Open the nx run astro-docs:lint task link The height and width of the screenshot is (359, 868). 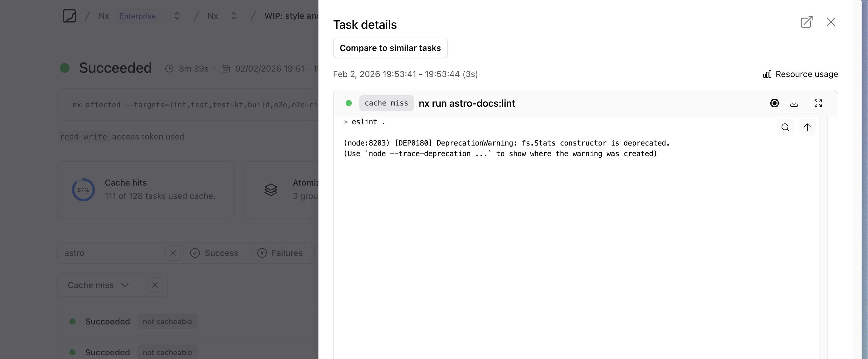point(467,103)
